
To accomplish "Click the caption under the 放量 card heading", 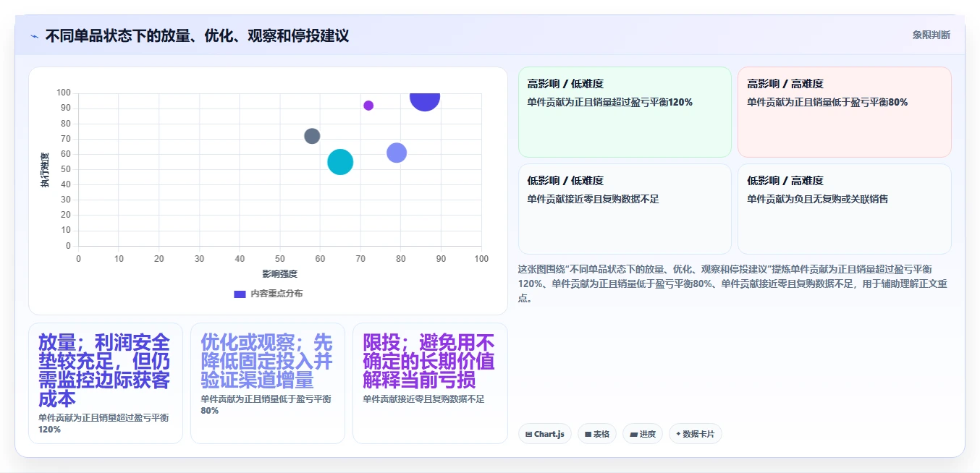I will point(104,424).
